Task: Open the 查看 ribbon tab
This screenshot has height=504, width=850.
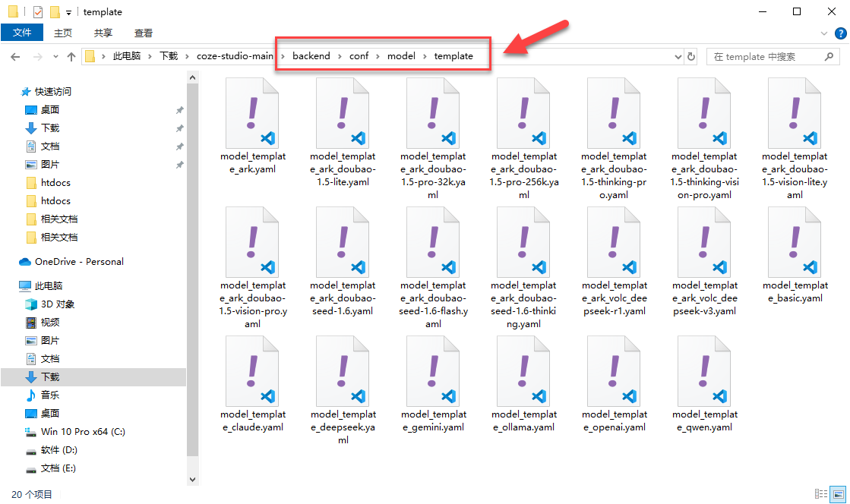Action: [x=144, y=33]
